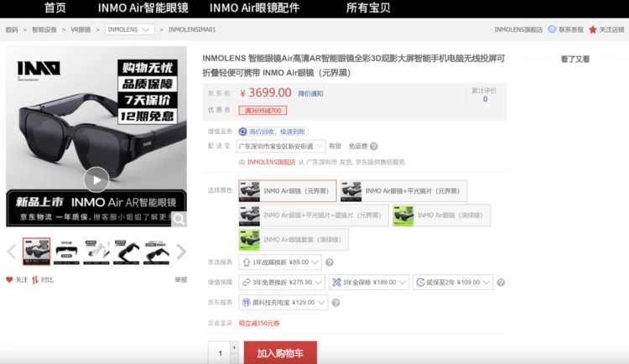This screenshot has height=364, width=629.
Task: Play the product video on main image
Action: coord(96,179)
